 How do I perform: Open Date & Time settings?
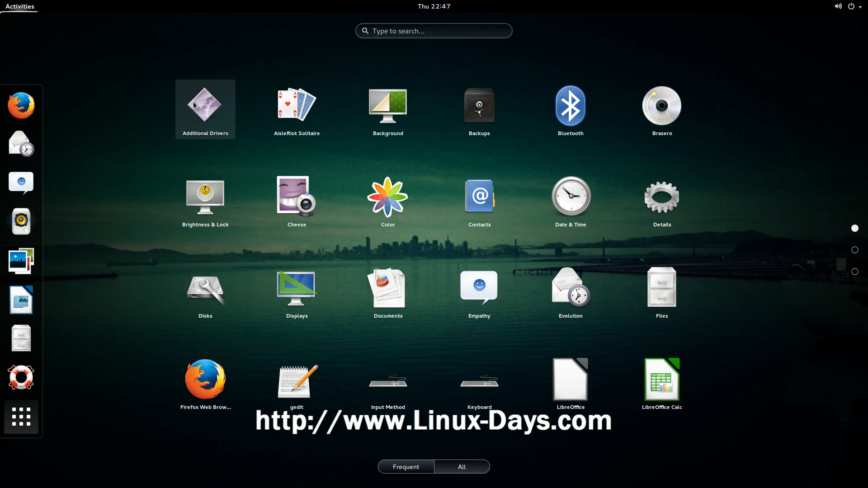point(571,201)
